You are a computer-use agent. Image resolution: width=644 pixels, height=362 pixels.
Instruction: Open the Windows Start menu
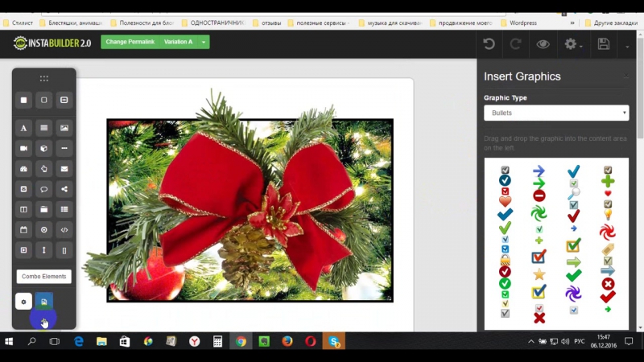[9, 341]
